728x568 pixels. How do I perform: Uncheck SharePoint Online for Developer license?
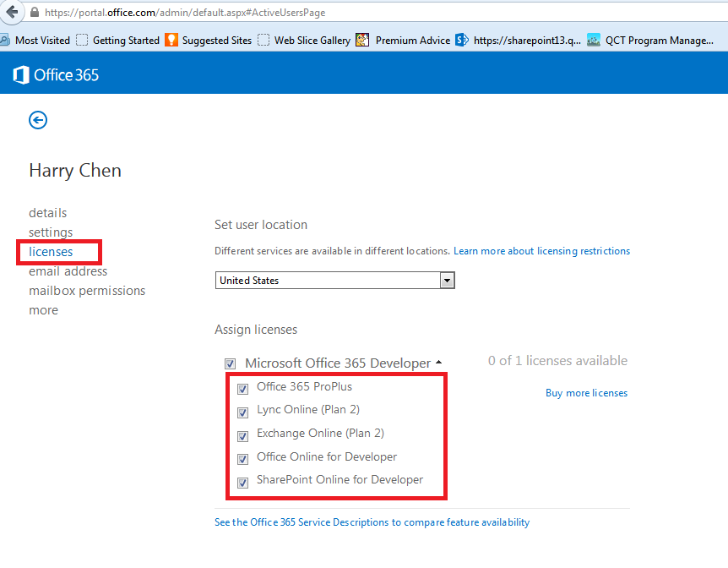pos(242,483)
